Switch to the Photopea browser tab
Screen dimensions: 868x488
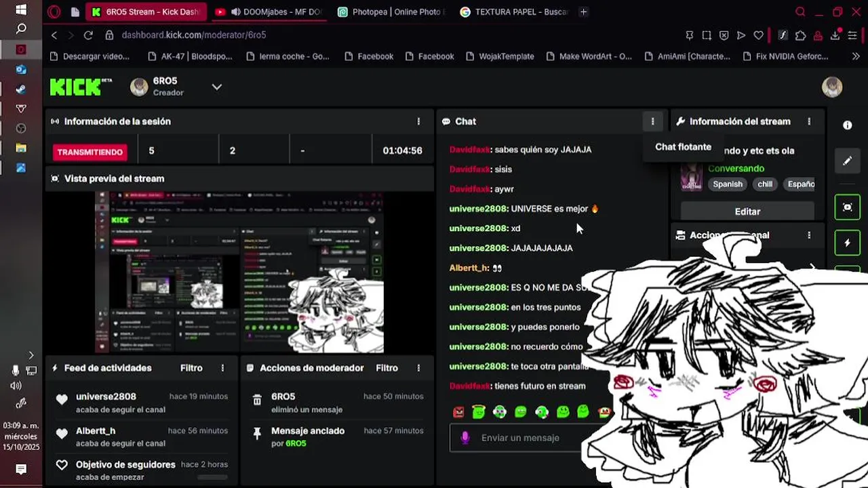point(391,12)
